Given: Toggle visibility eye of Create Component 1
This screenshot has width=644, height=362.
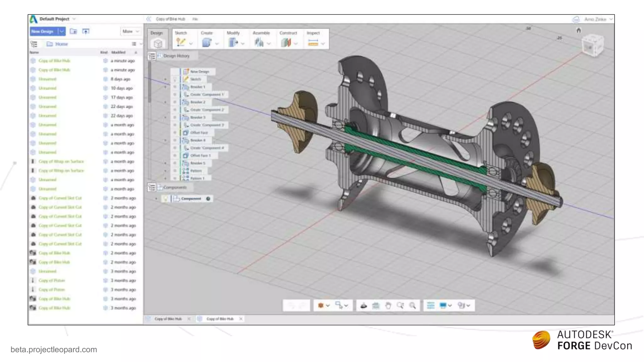Looking at the screenshot, I should (x=175, y=95).
